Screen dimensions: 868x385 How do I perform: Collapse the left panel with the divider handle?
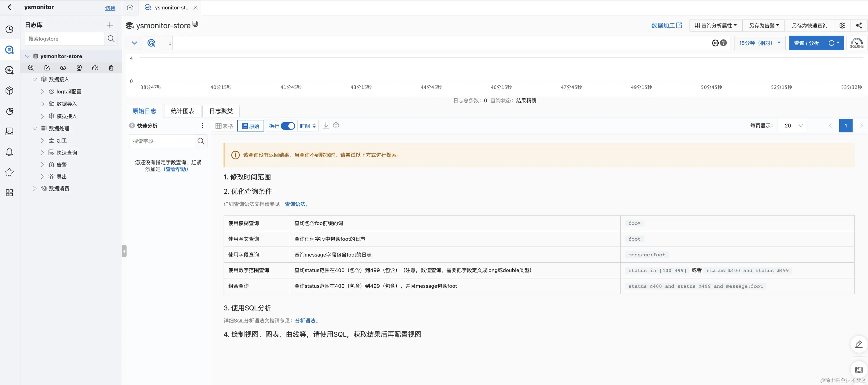point(124,251)
